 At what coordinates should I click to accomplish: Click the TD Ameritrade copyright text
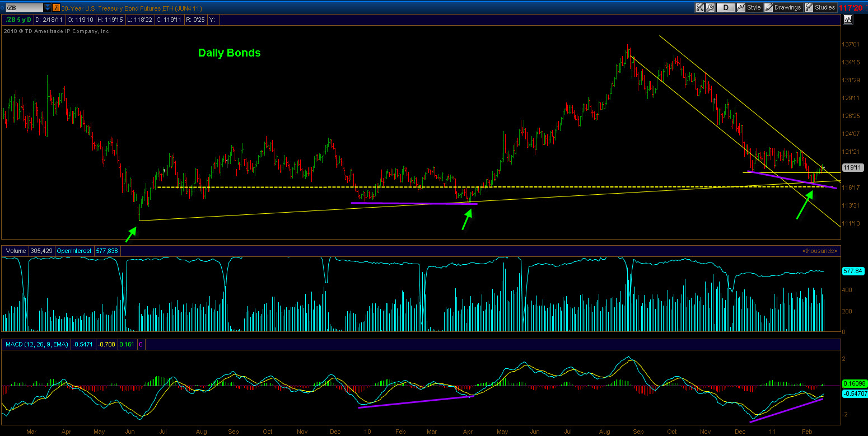point(57,31)
